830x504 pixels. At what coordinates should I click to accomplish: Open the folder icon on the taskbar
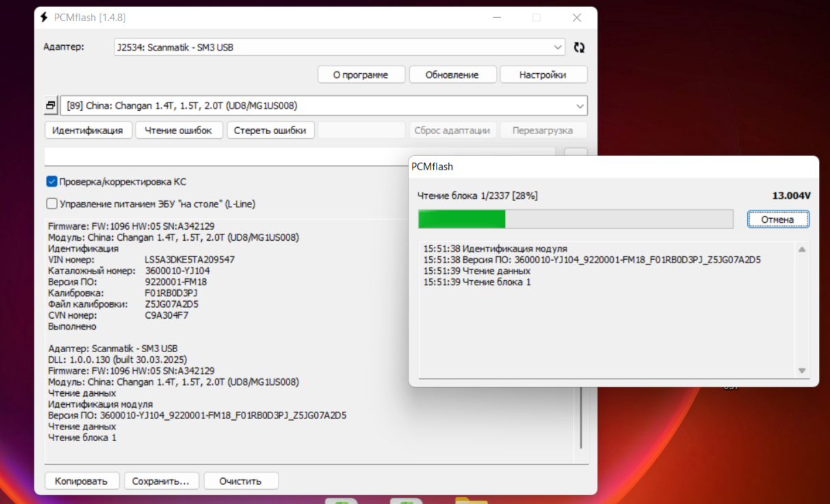[471, 501]
